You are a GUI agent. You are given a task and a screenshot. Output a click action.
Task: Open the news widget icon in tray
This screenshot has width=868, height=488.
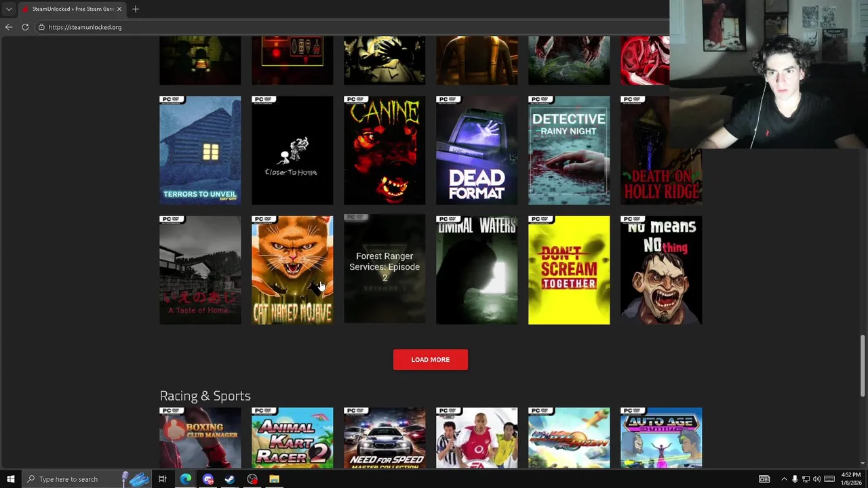point(764,479)
